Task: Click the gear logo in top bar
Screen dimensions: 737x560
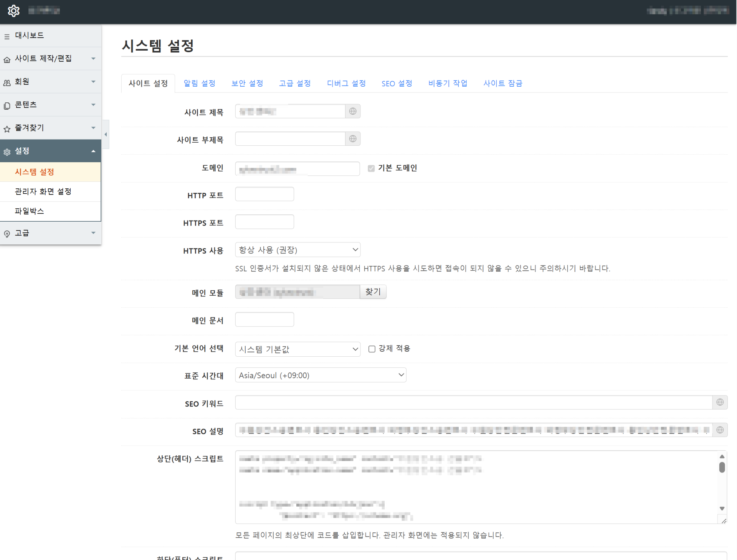Action: [x=13, y=11]
